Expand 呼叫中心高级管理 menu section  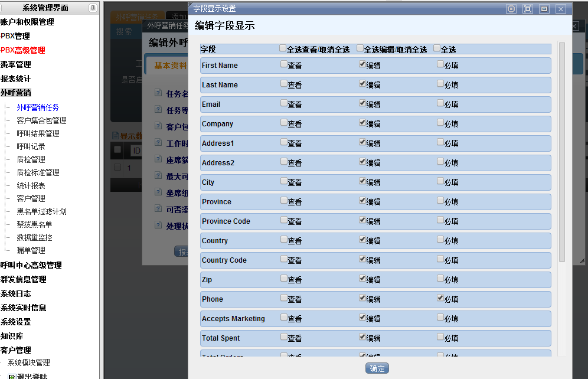point(31,265)
